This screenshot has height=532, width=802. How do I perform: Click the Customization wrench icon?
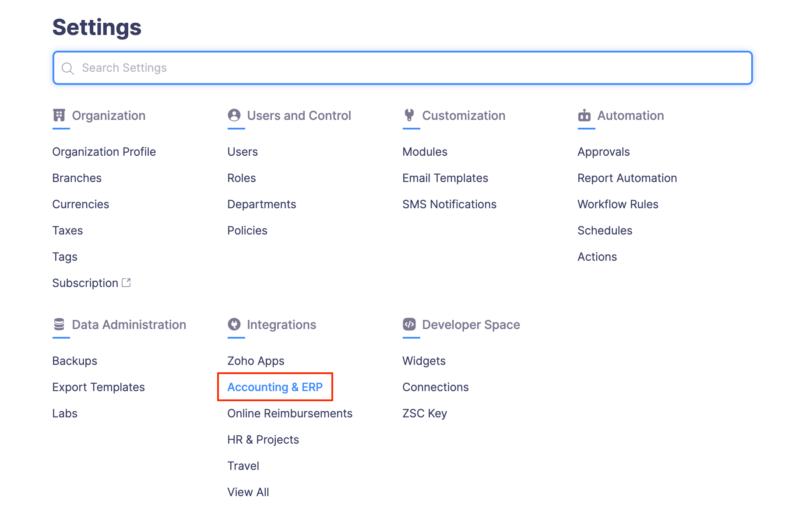[x=410, y=115]
